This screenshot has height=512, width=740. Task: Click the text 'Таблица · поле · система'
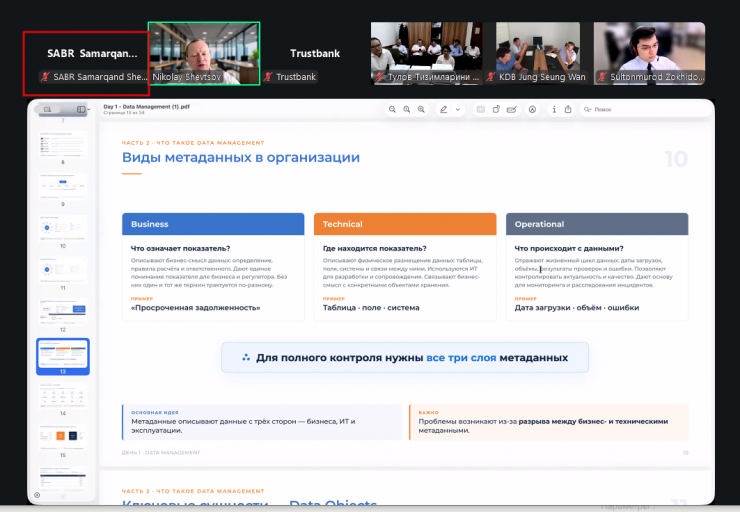click(x=371, y=308)
